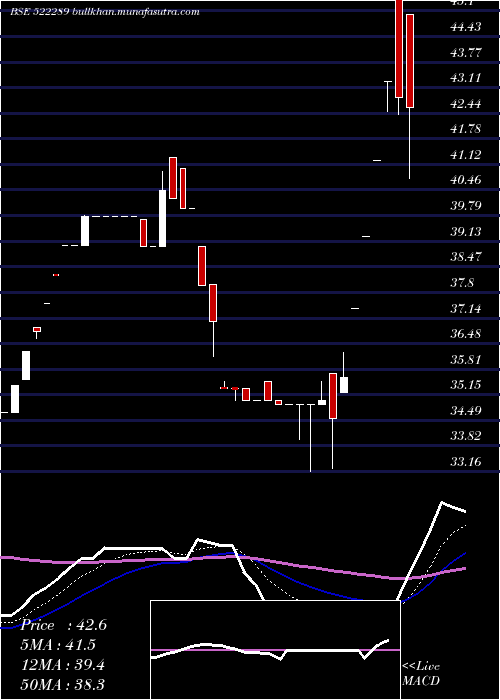Click the 42.44 price axis label

pos(466,104)
